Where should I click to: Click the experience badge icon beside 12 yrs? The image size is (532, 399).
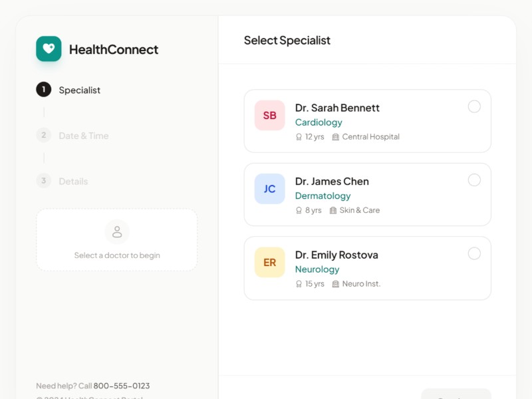(x=299, y=137)
